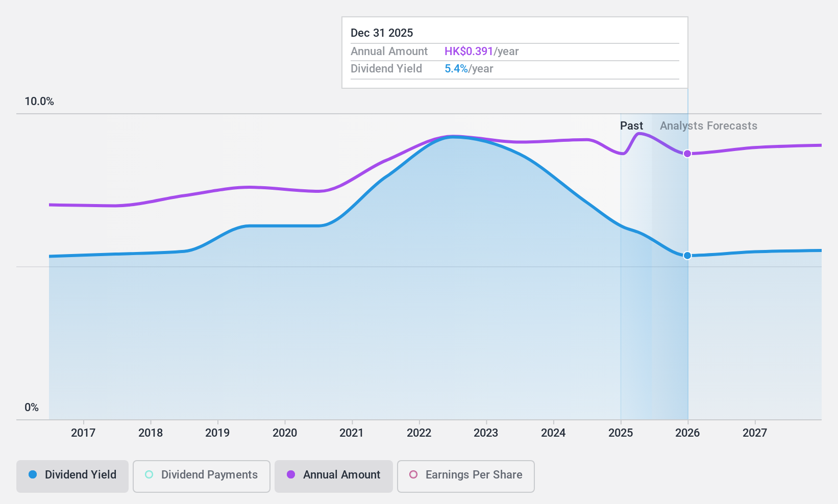Click the Past region label

[631, 126]
